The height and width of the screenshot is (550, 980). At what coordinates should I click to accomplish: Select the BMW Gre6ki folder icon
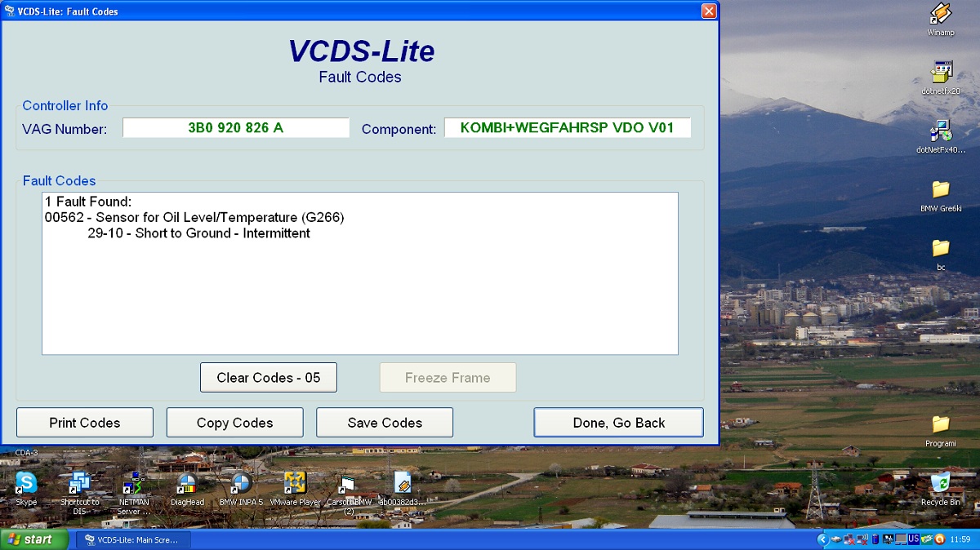941,191
